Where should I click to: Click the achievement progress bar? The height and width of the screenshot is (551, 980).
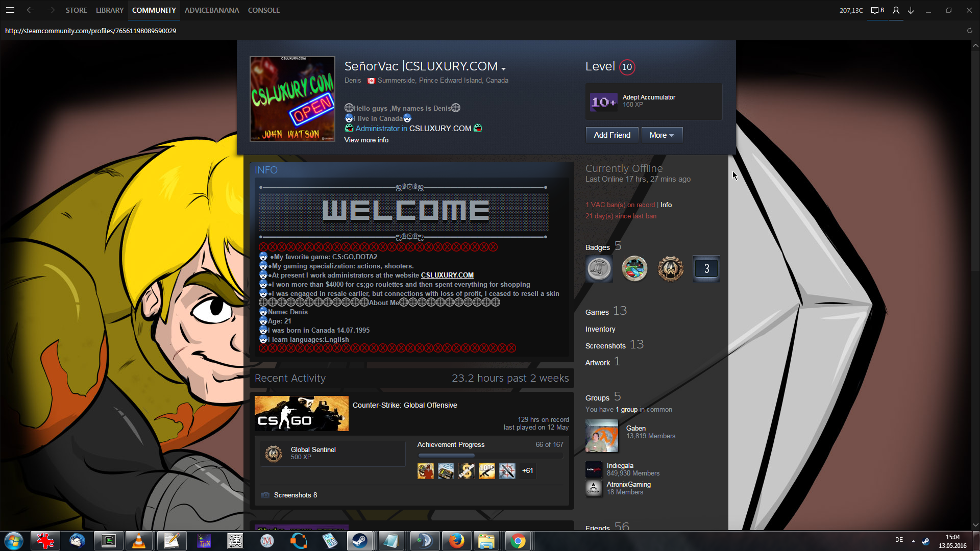[490, 456]
